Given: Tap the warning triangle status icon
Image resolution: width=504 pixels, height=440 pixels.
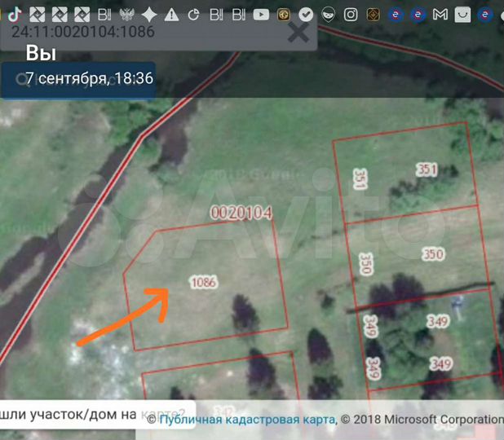Looking at the screenshot, I should coord(171,14).
